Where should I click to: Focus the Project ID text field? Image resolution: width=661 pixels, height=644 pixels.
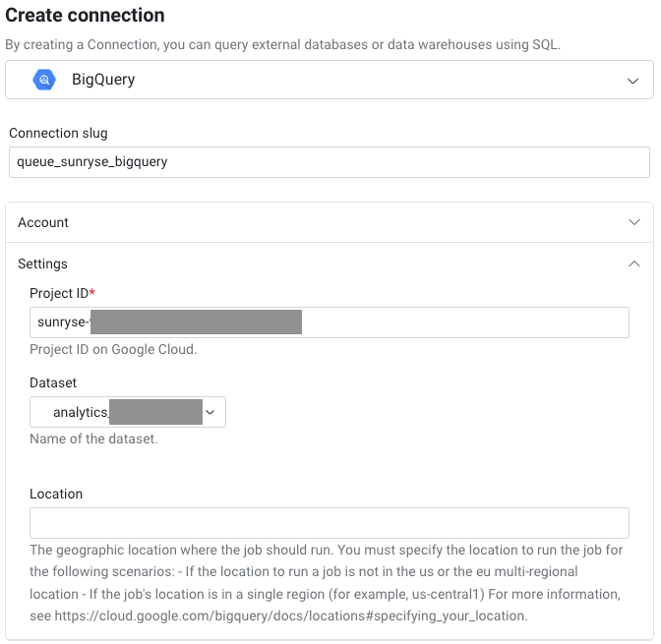click(330, 322)
